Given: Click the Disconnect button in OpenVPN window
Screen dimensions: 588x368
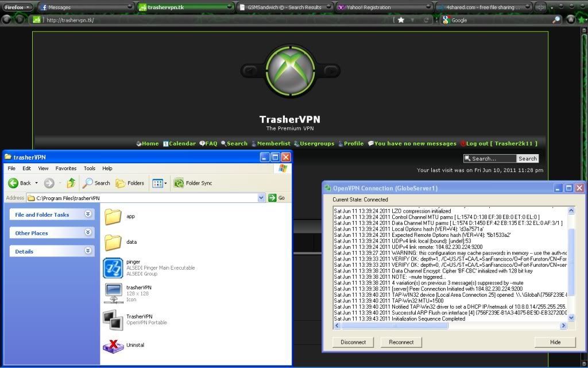Looking at the screenshot, I should pyautogui.click(x=353, y=342).
